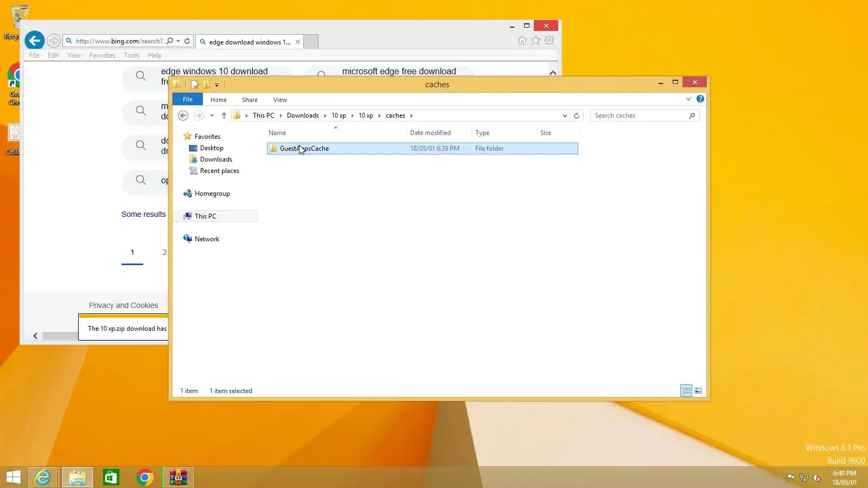The image size is (868, 488).
Task: Select Bing results page 1
Action: click(x=132, y=252)
